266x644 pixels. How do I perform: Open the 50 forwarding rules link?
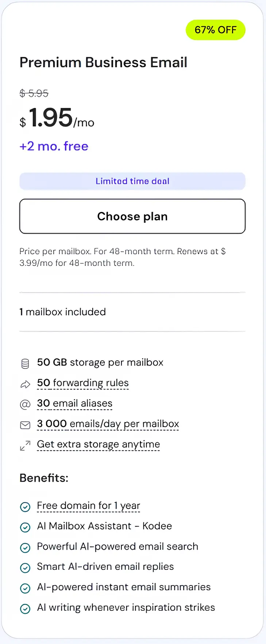[83, 383]
